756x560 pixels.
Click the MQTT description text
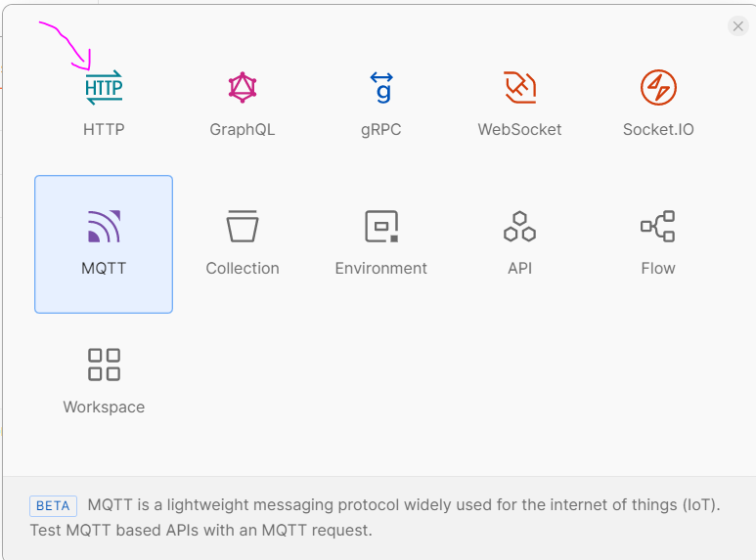click(x=376, y=518)
